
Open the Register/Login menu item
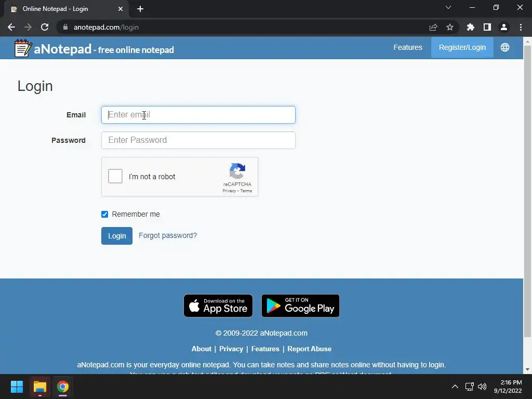click(462, 47)
